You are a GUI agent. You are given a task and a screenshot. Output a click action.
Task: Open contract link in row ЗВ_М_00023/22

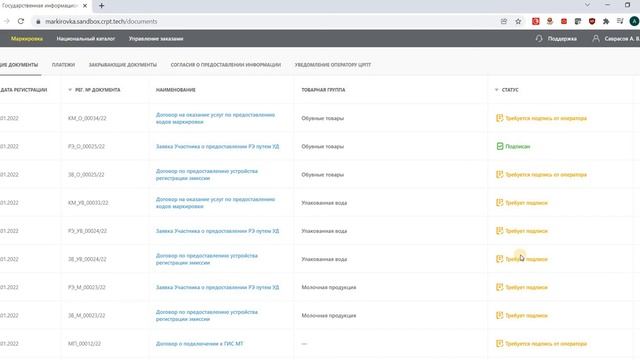207,316
